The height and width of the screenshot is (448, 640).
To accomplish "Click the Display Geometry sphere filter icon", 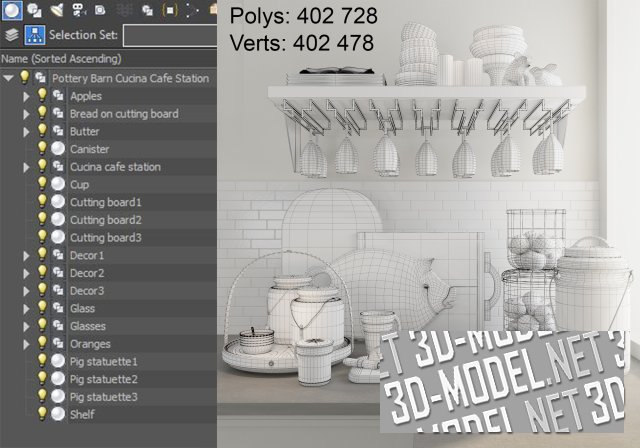I will coord(12,10).
